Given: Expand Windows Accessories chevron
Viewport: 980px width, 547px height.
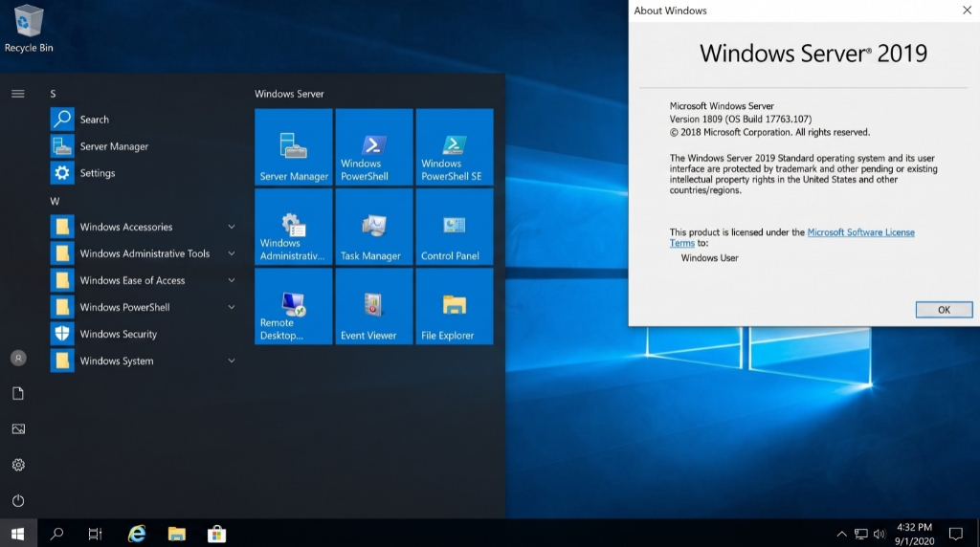Looking at the screenshot, I should tap(232, 227).
